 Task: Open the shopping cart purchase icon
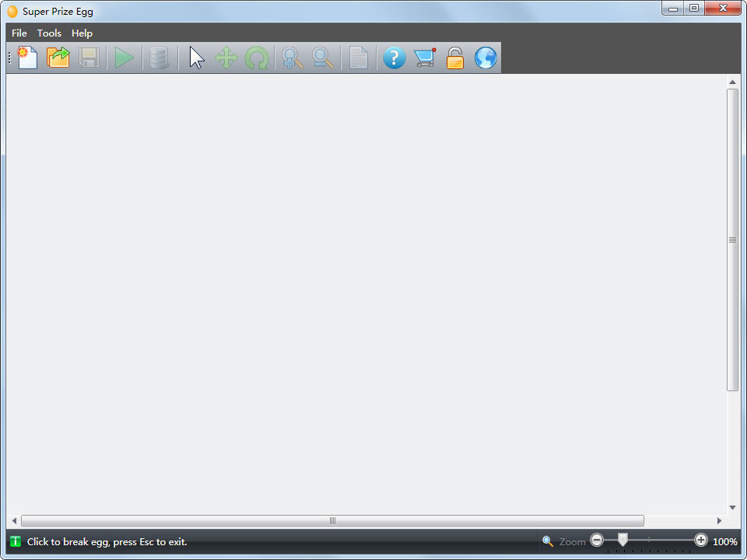[425, 58]
